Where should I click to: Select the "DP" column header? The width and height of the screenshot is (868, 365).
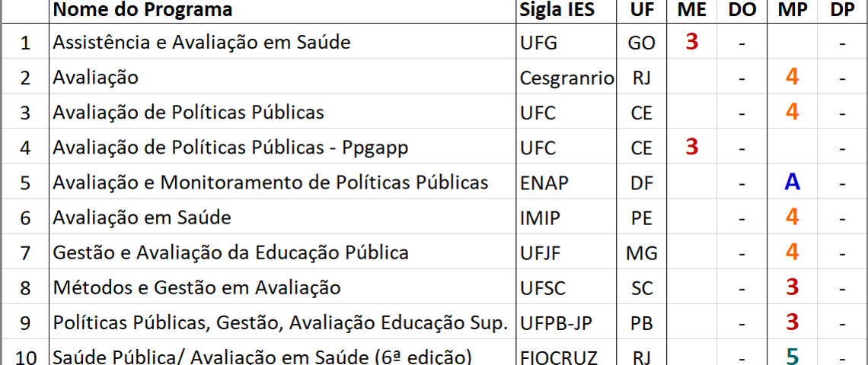click(x=842, y=10)
